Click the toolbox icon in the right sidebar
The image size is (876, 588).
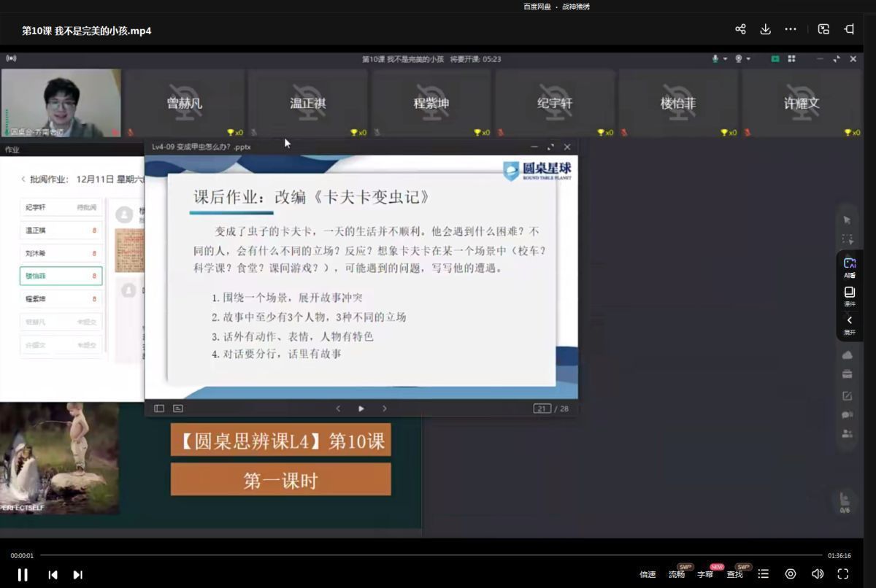(x=847, y=374)
